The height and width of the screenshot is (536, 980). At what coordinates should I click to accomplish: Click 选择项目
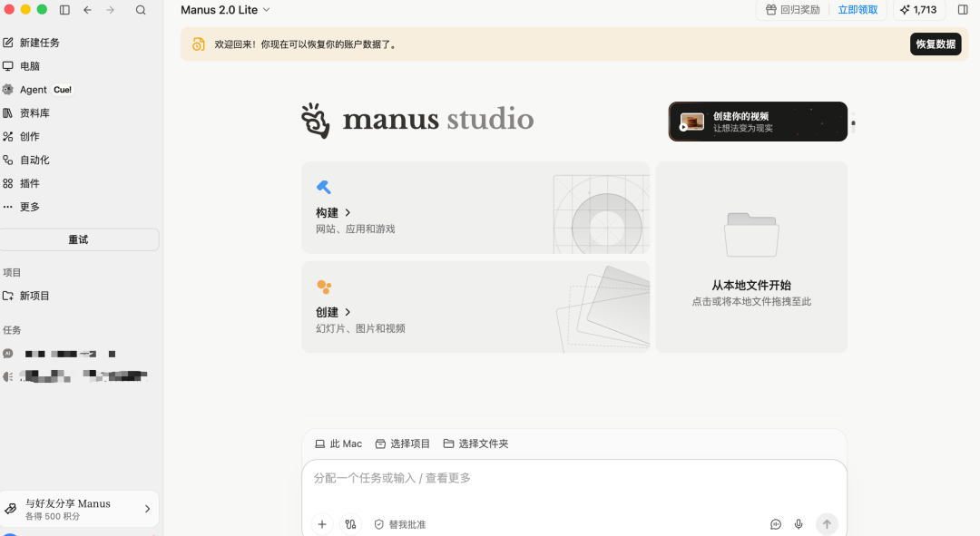403,443
